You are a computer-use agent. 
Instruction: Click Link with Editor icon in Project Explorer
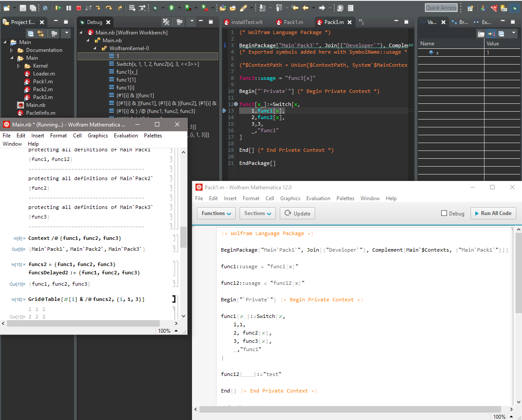(41, 33)
